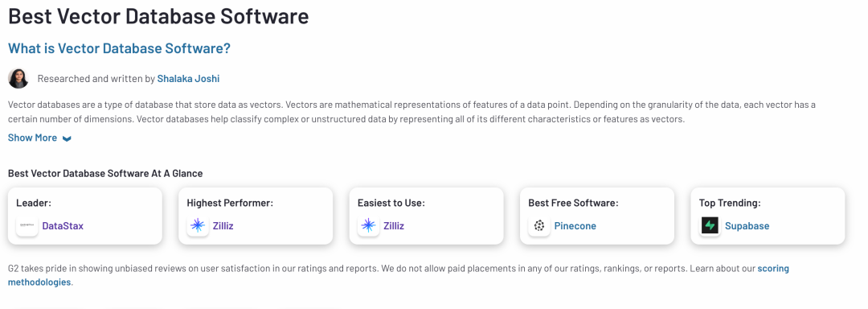The image size is (868, 309).
Task: Open author Shalaka Joshi's profile link
Action: [x=188, y=79]
